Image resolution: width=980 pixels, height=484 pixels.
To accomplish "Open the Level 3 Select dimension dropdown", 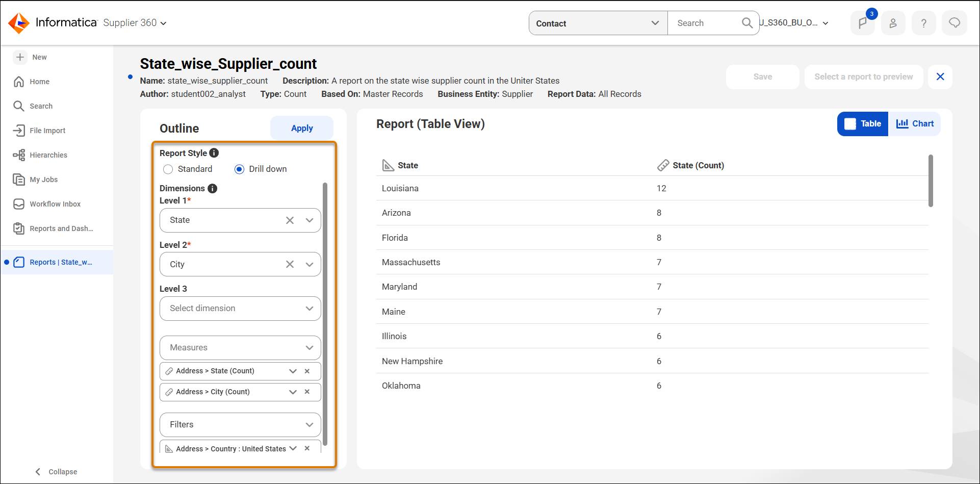I will [x=240, y=309].
